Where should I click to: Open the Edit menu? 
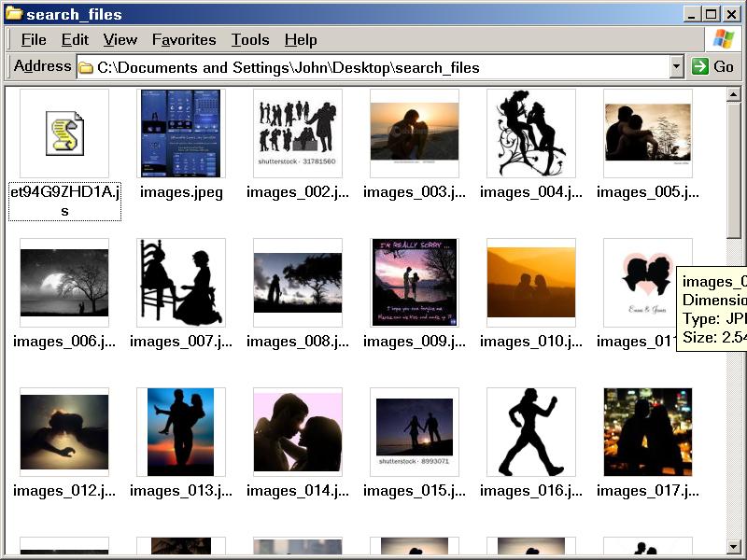tap(75, 39)
